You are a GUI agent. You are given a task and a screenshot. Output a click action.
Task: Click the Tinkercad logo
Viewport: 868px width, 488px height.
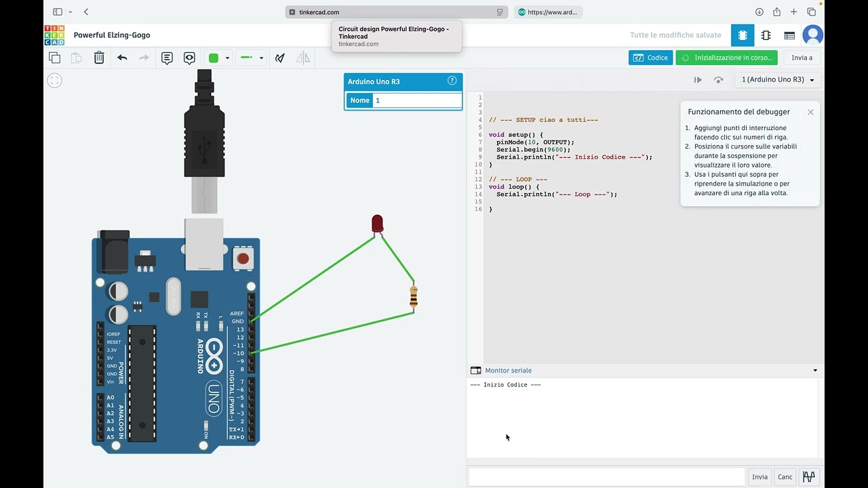click(x=54, y=35)
